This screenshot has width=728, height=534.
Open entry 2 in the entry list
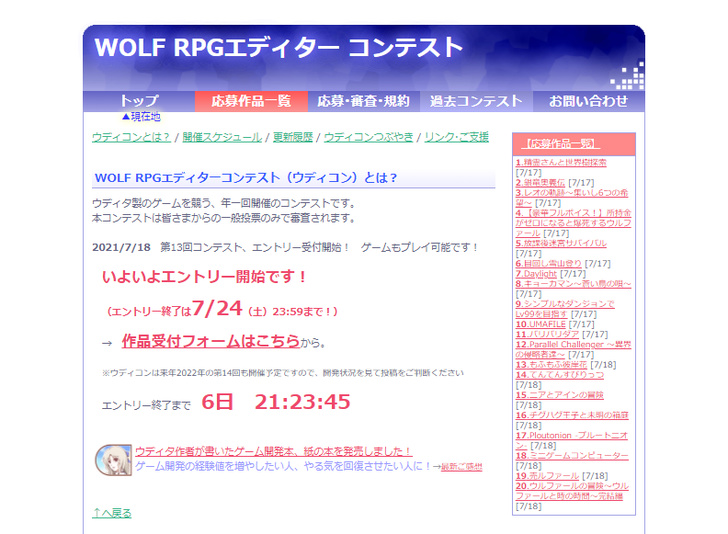(x=540, y=182)
